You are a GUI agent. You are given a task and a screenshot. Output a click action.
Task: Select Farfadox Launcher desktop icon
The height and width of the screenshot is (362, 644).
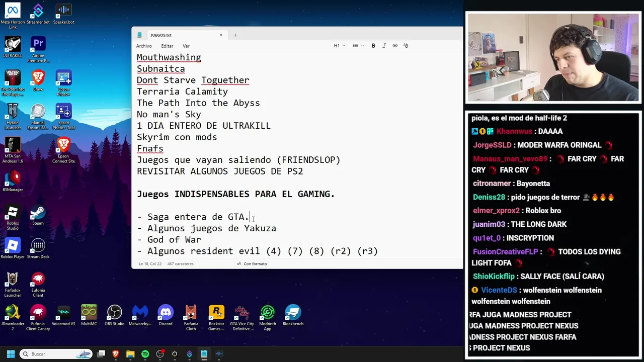click(13, 284)
